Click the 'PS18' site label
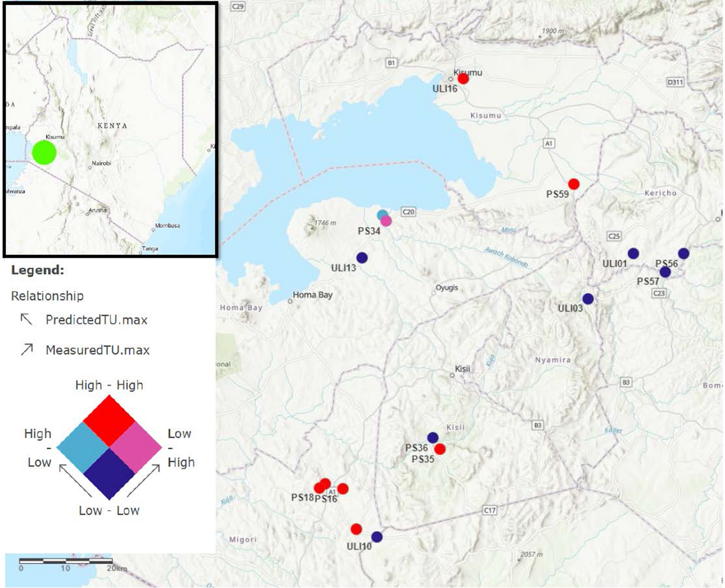Viewport: 725px width, 588px height. pyautogui.click(x=302, y=497)
